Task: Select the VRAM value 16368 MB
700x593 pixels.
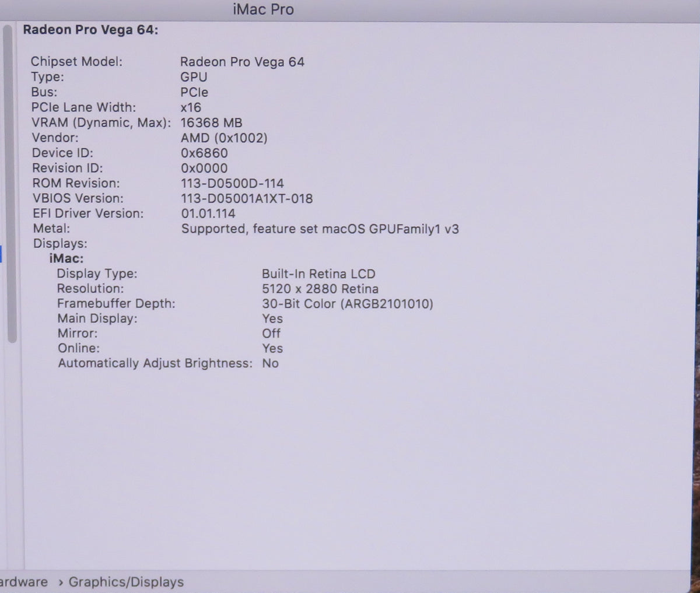Action: [x=211, y=122]
